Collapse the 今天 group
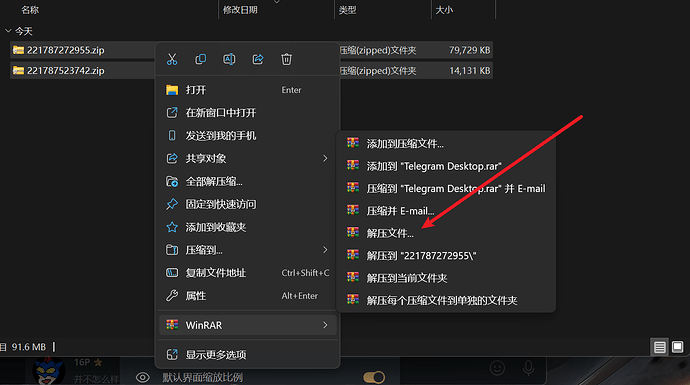690x385 pixels. [8, 31]
